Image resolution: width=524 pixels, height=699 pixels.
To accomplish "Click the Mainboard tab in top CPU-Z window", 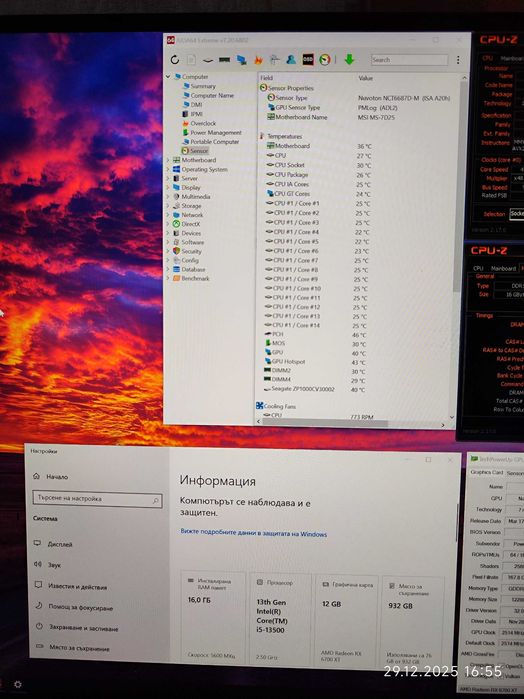I will (x=511, y=58).
